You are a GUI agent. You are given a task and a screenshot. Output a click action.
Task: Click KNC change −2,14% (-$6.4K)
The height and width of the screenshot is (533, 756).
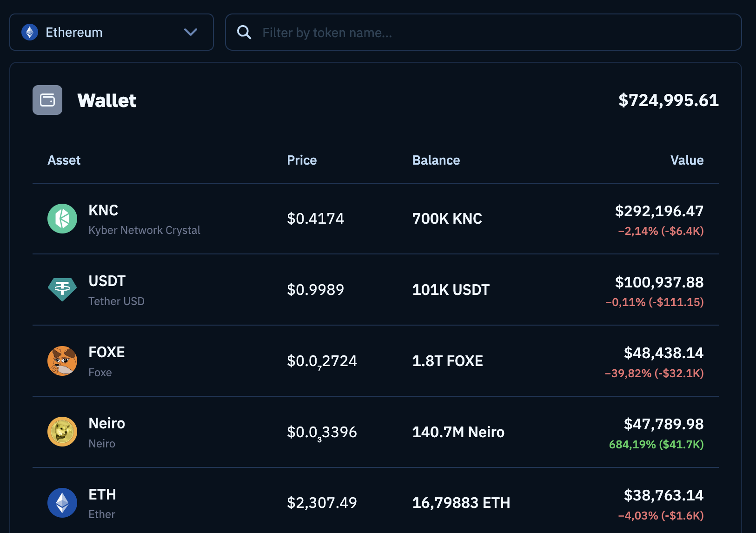[x=661, y=231]
